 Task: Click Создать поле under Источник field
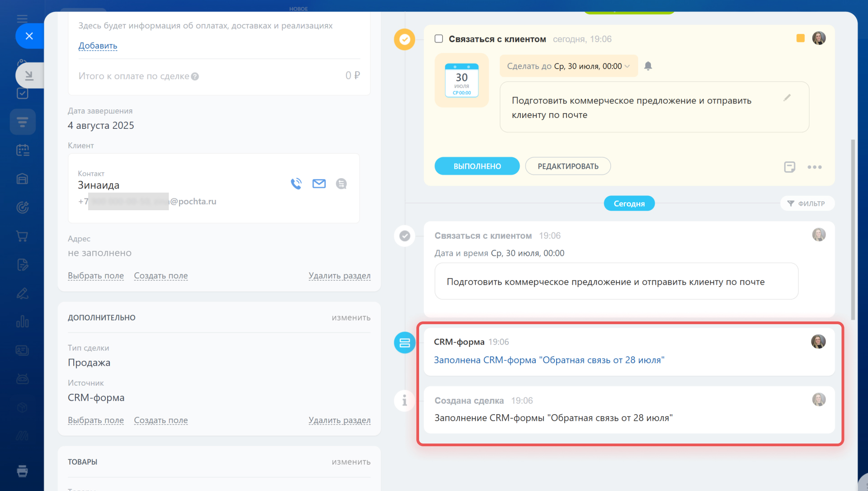161,420
